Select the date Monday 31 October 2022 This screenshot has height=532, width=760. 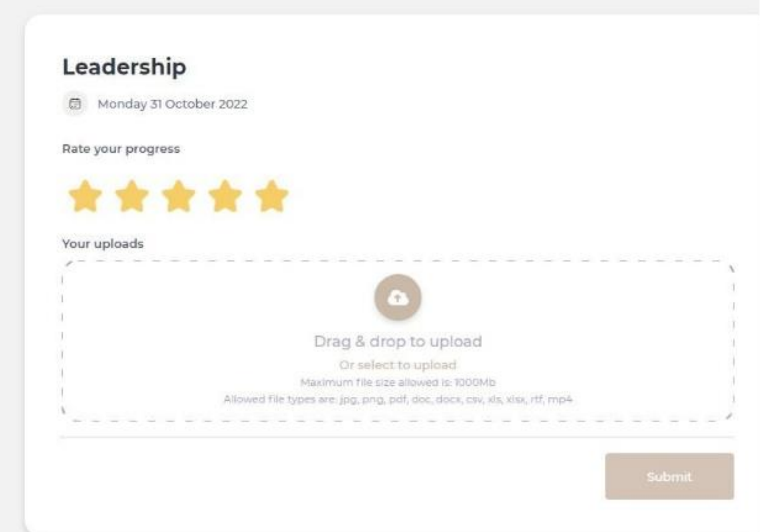pos(172,104)
